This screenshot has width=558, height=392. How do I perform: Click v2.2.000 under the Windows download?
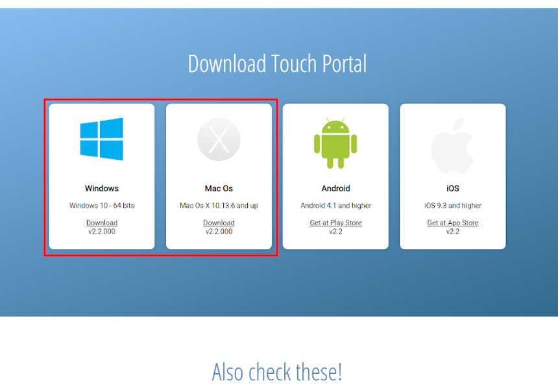102,232
